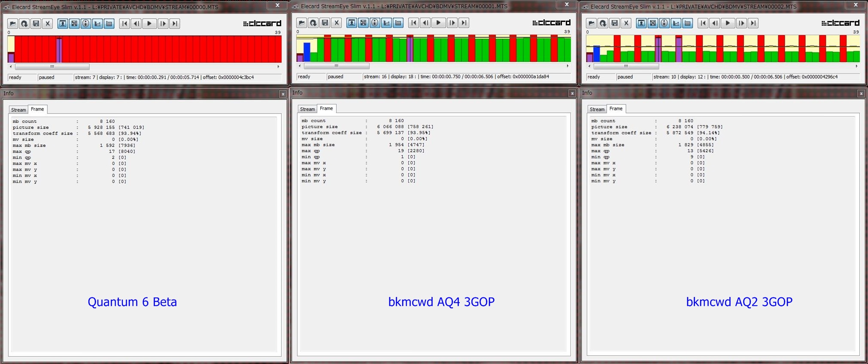Viewport: 868px width, 364px height.
Task: Switch to Stream tab in bkmcwd AQ4 panel
Action: [307, 109]
